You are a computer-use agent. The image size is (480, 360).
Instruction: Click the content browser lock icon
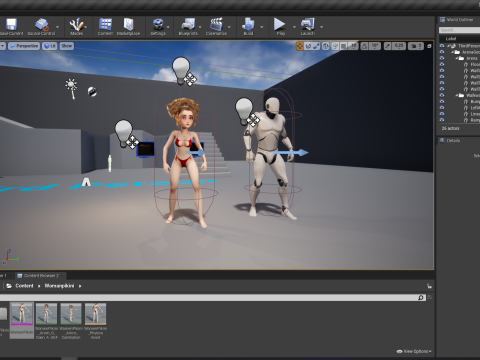(x=429, y=286)
